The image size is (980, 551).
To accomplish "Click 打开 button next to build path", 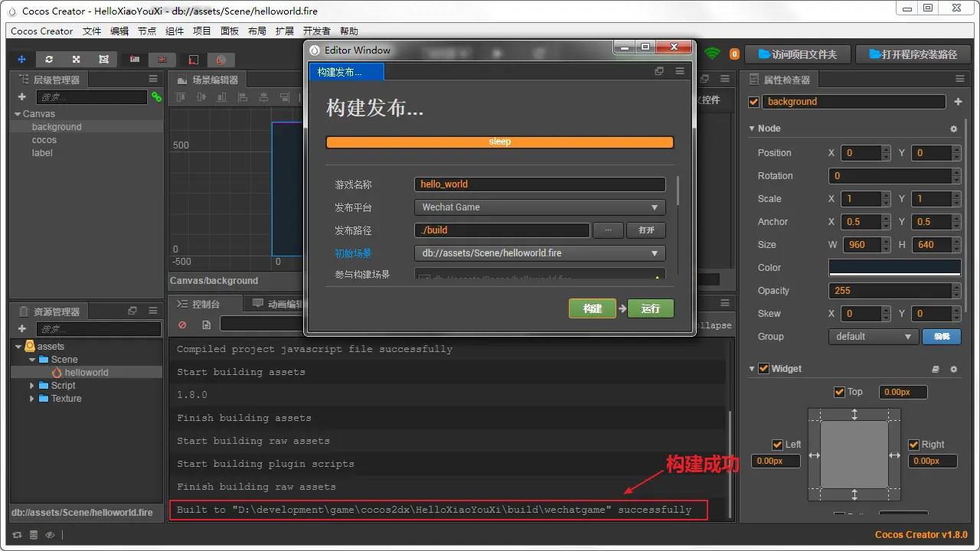I will point(646,230).
